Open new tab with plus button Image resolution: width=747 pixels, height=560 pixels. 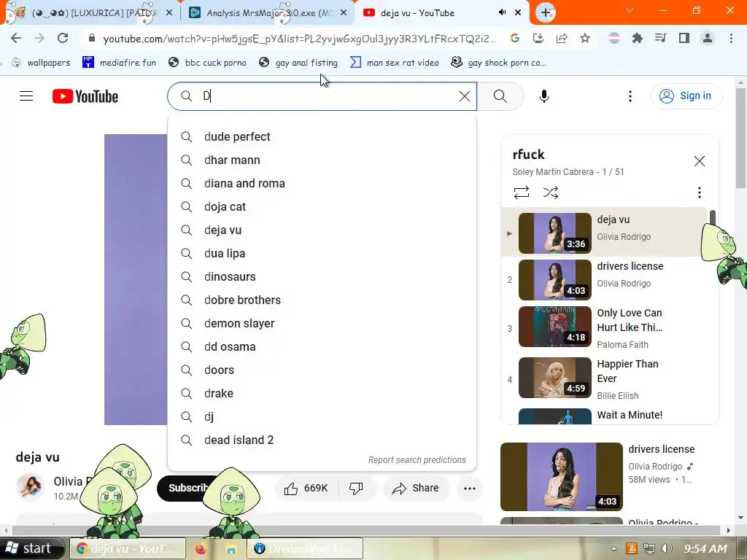546,12
